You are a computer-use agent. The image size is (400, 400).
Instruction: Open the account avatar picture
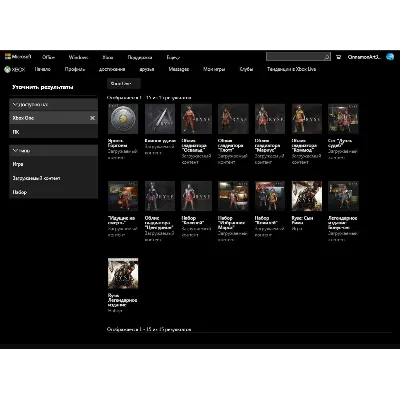tap(390, 57)
